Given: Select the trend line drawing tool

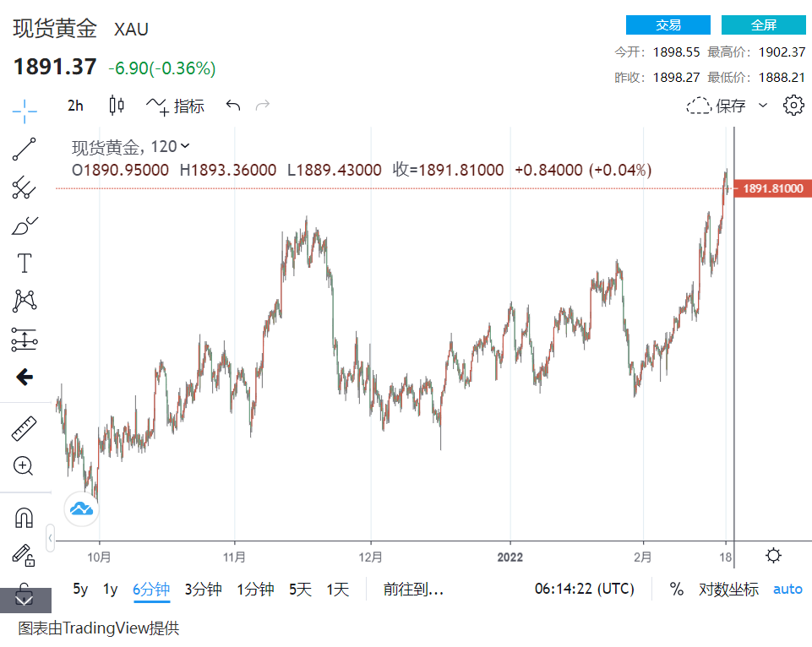Looking at the screenshot, I should pyautogui.click(x=25, y=150).
